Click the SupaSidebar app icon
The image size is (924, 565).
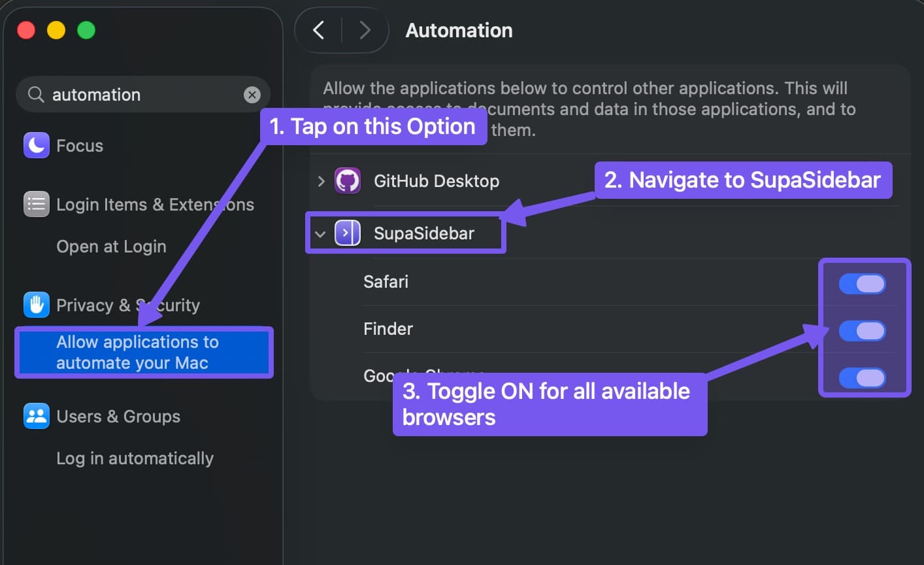(x=348, y=233)
